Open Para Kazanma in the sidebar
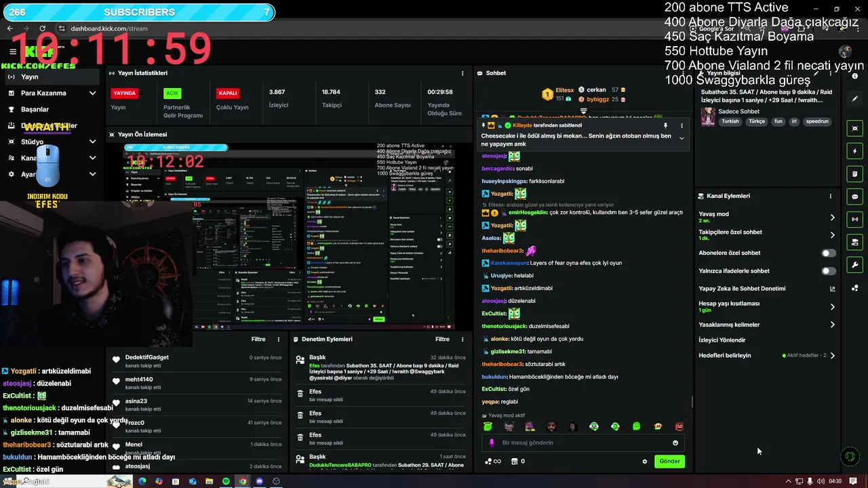The image size is (868, 488). (x=43, y=93)
